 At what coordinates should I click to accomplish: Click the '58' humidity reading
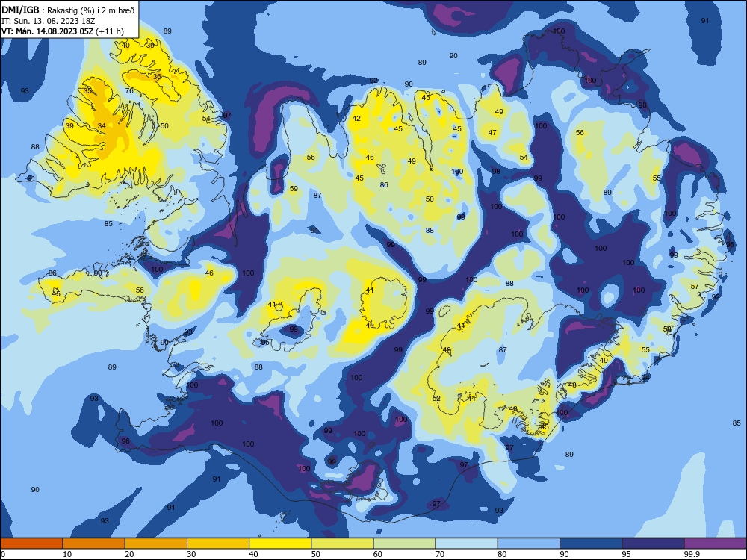click(667, 329)
